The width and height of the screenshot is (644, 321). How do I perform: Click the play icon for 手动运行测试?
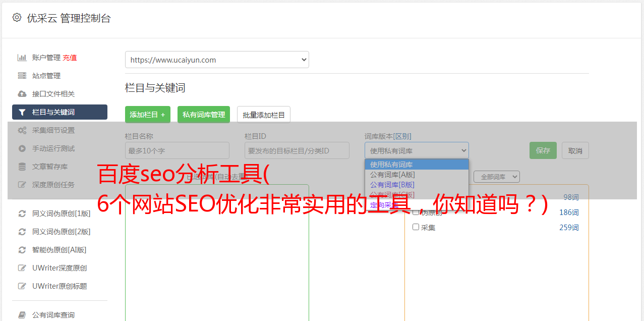22,148
